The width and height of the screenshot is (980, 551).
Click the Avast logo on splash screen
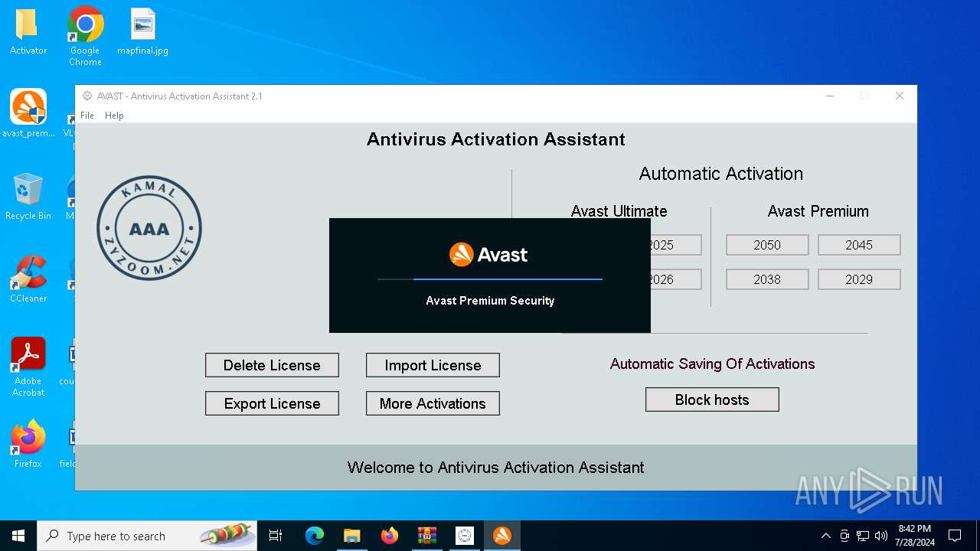click(488, 254)
